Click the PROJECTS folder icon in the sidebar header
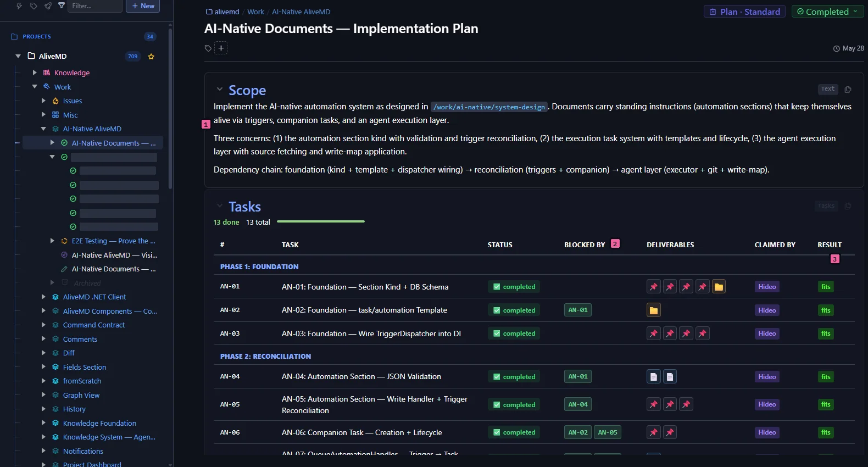The height and width of the screenshot is (467, 868). (x=14, y=37)
